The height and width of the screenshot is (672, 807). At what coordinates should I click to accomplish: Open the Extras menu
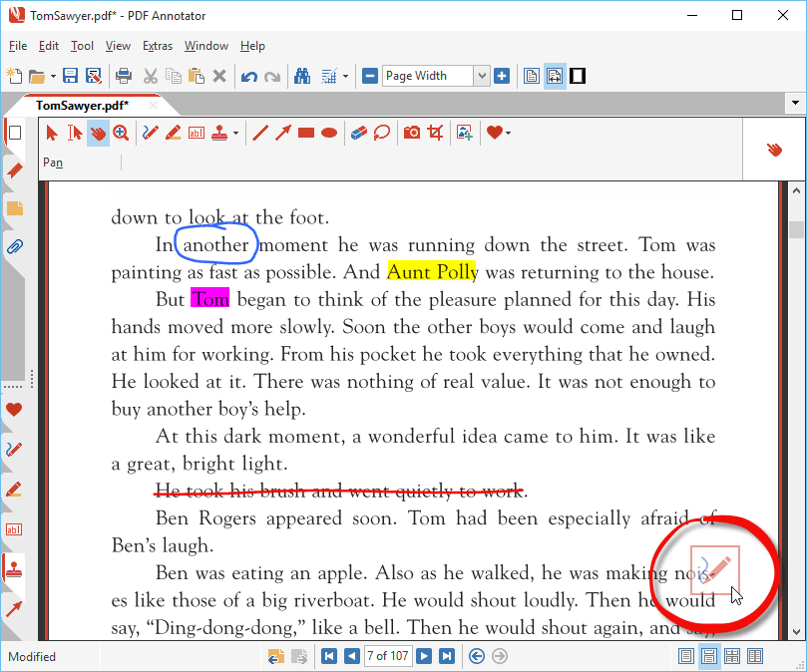(157, 46)
